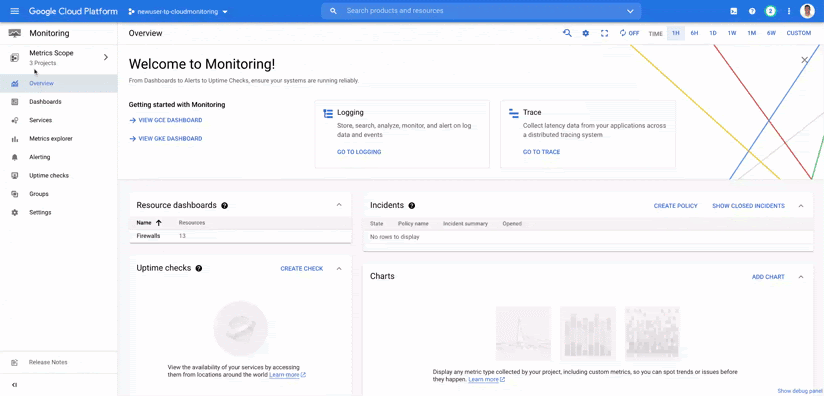The image size is (824, 396).
Task: Click the Metrics explorer bar chart icon
Action: [15, 139]
